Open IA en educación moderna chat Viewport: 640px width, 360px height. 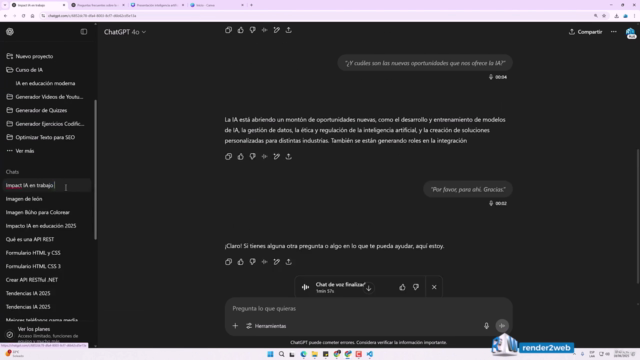click(45, 83)
